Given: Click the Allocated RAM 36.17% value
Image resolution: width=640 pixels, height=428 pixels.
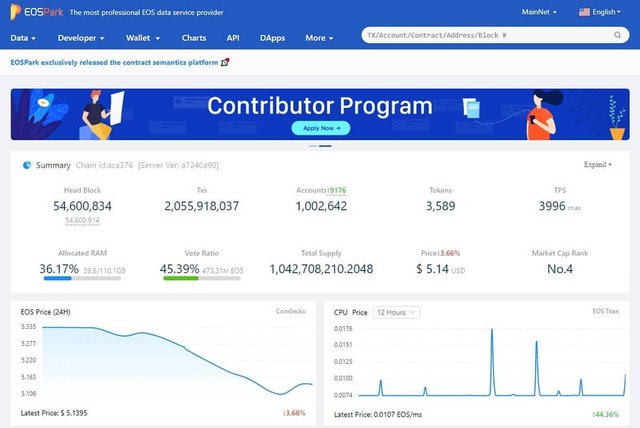Looking at the screenshot, I should [59, 269].
